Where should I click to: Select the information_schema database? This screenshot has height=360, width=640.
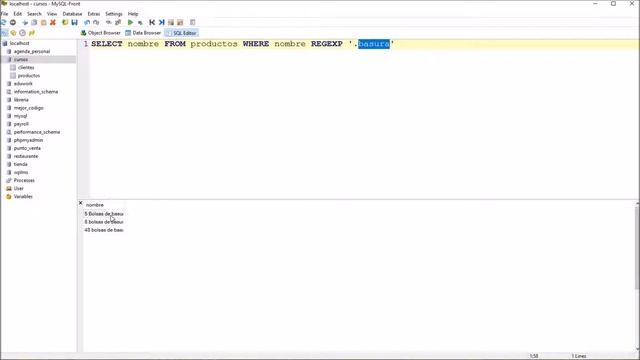click(36, 92)
